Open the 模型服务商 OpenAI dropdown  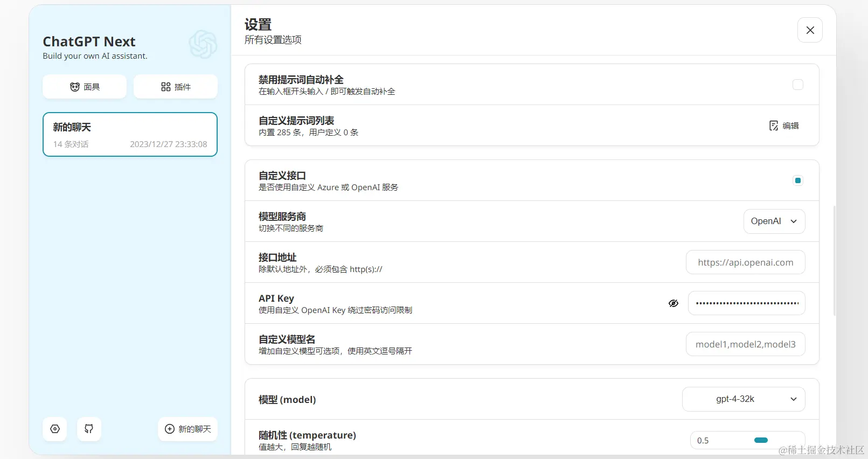click(774, 221)
